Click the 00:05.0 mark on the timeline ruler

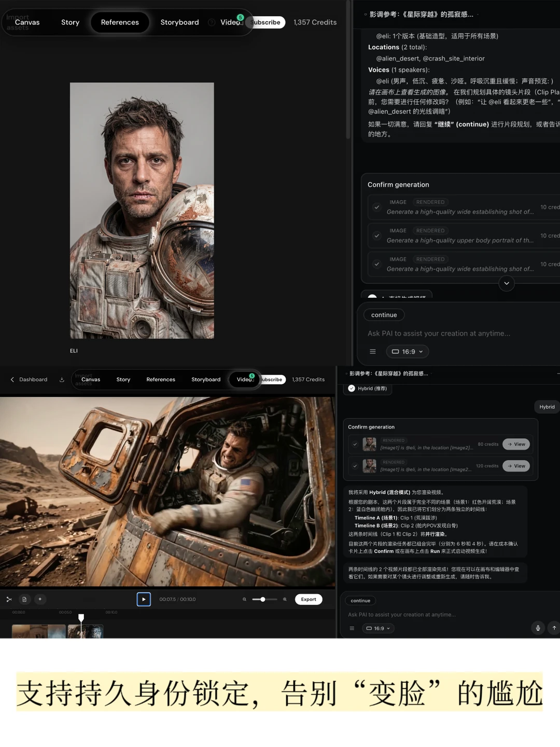pos(65,612)
